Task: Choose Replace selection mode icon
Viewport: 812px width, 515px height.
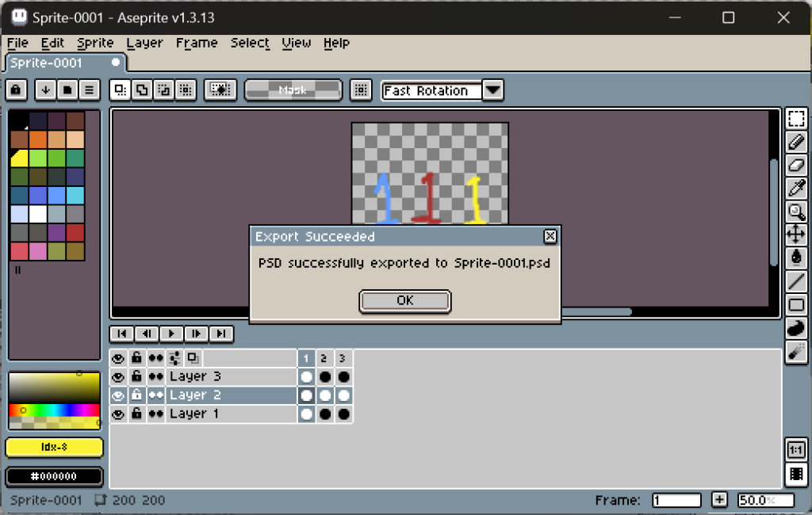Action: click(x=121, y=90)
